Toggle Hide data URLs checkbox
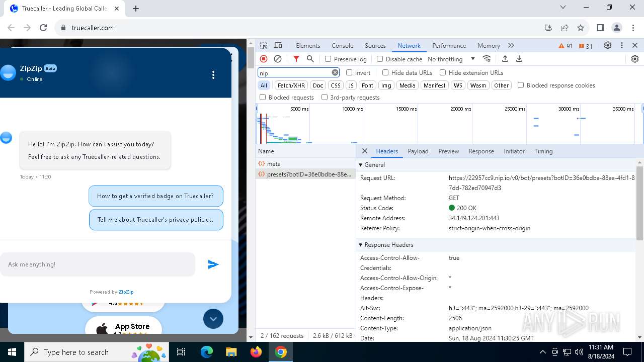Screen dimensions: 644x362 click(385, 73)
